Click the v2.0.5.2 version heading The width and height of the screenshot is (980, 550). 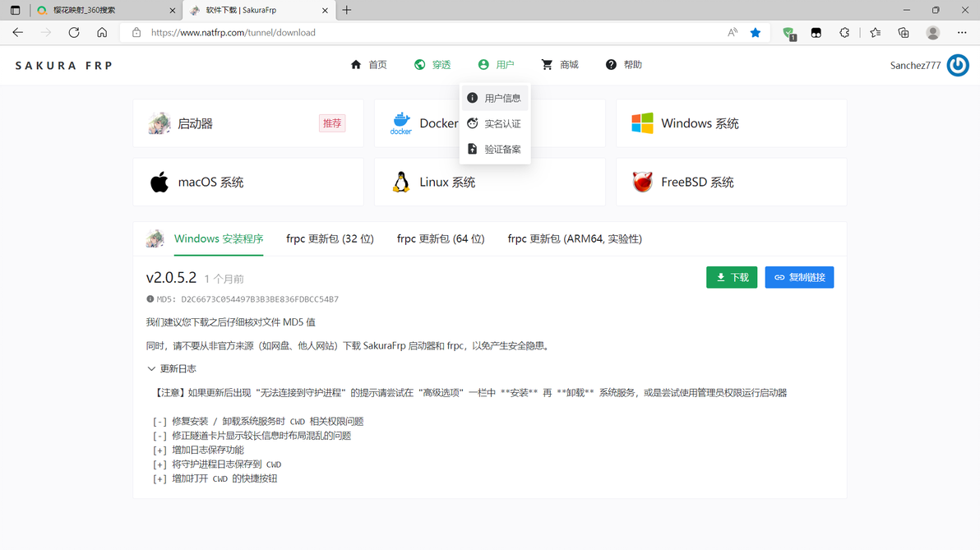point(171,278)
